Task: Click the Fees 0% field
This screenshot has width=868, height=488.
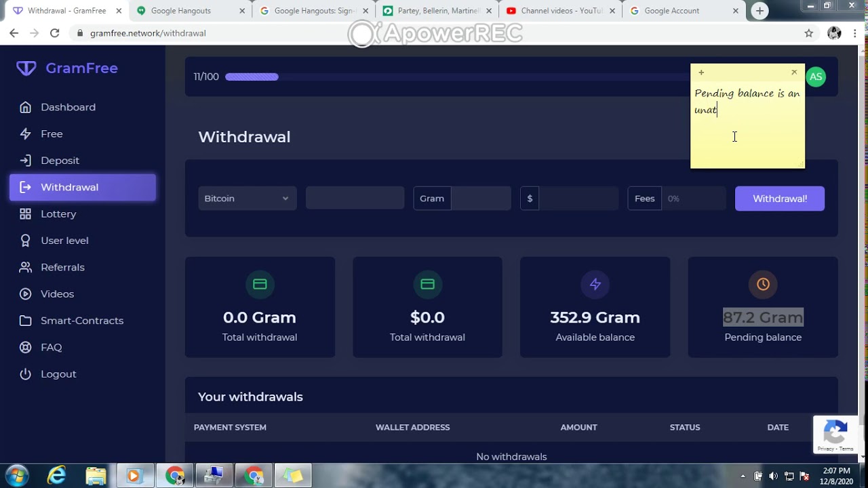Action: point(693,199)
